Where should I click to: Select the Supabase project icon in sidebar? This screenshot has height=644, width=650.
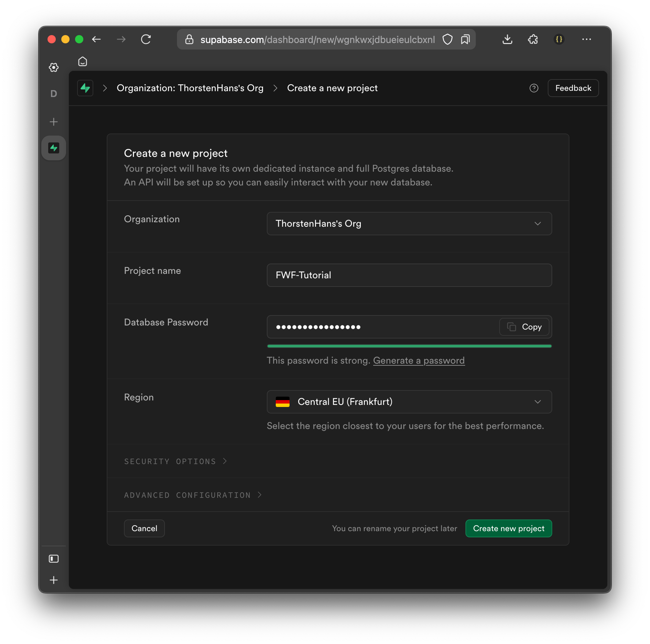[54, 148]
